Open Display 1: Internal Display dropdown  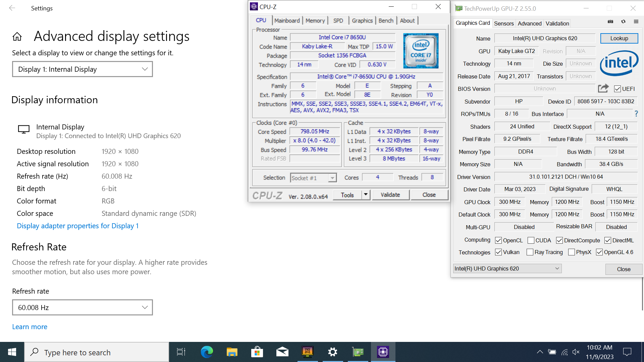coord(83,69)
